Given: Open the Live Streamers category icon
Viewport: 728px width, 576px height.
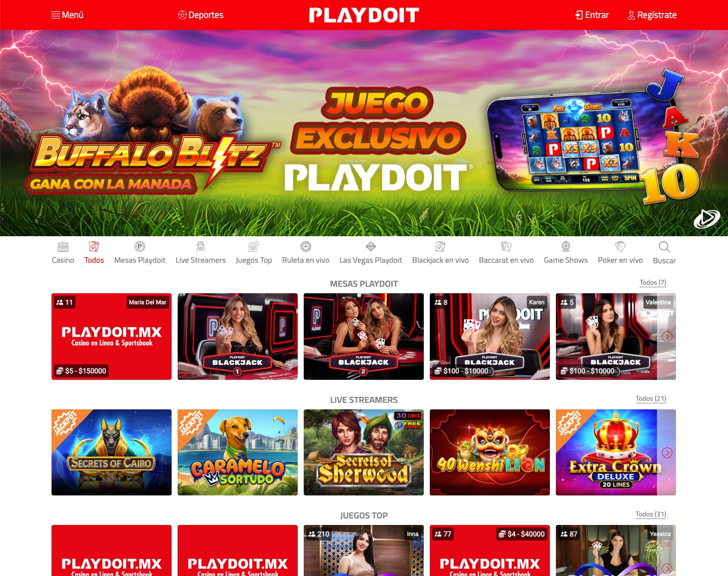Looking at the screenshot, I should (201, 246).
